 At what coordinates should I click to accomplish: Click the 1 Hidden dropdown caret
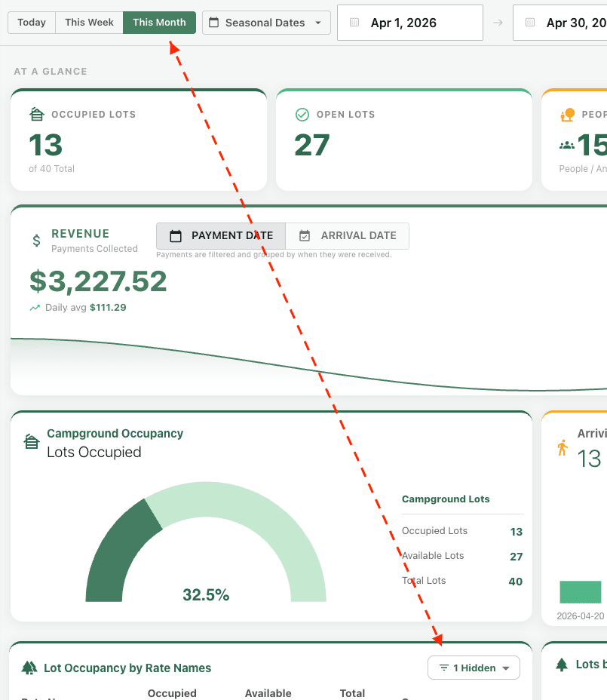coord(506,668)
